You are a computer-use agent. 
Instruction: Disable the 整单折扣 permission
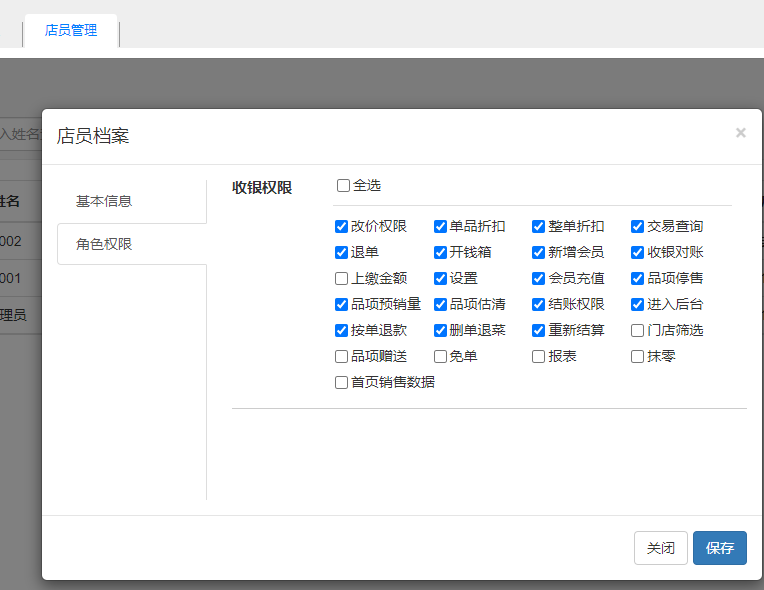(x=539, y=226)
